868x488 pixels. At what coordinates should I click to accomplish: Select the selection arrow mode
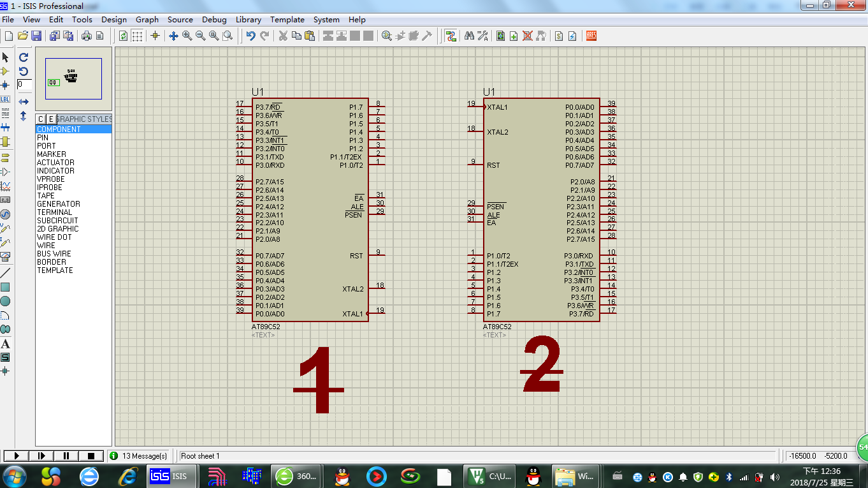pos(5,57)
